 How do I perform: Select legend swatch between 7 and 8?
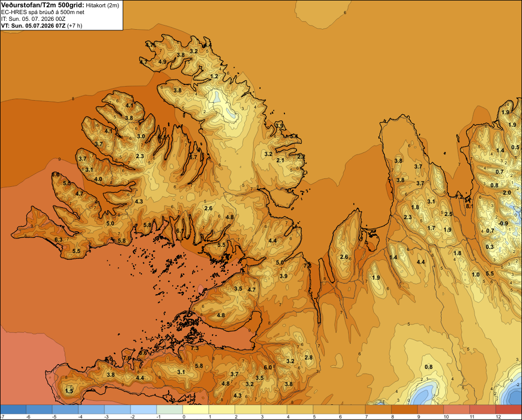point(378,409)
